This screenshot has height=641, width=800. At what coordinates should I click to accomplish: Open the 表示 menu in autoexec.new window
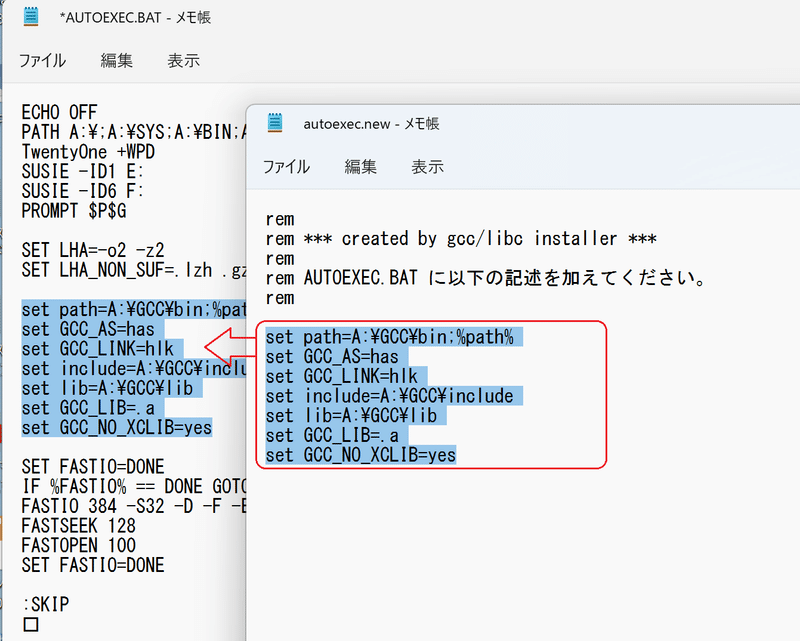[428, 167]
